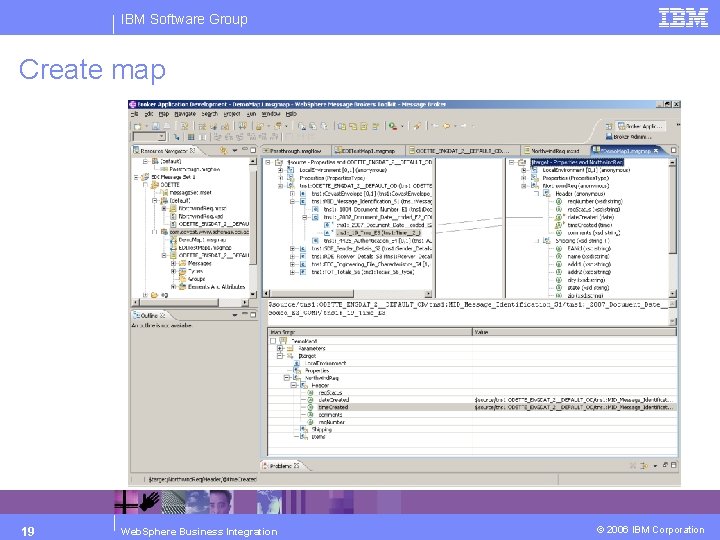Expand Parameters in the map script tree
720x540 pixels.
(x=280, y=349)
